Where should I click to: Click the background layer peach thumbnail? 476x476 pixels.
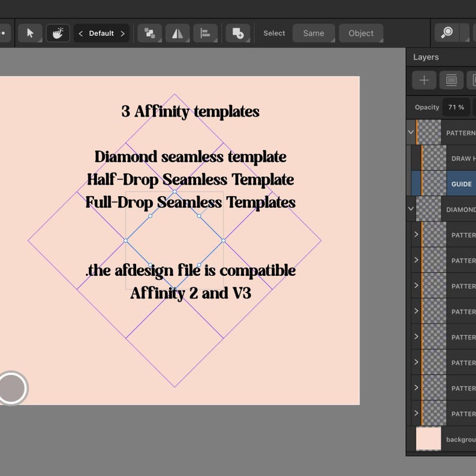428,439
